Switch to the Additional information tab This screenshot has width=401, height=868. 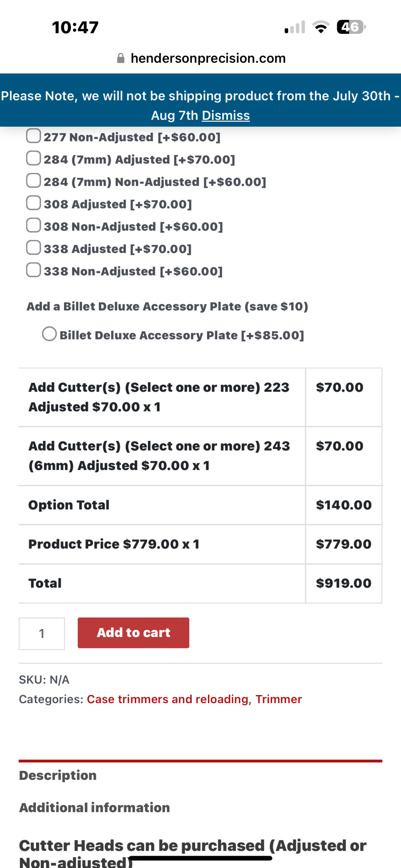point(94,807)
